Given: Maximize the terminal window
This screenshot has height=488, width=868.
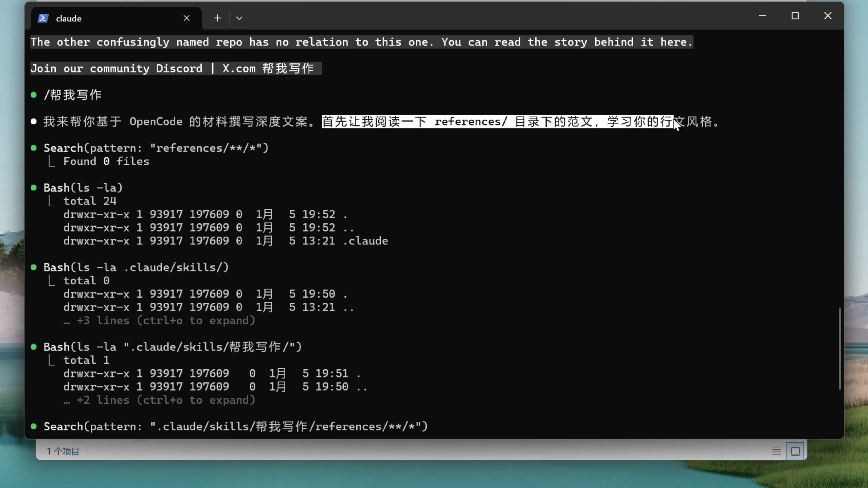Looking at the screenshot, I should coord(795,16).
